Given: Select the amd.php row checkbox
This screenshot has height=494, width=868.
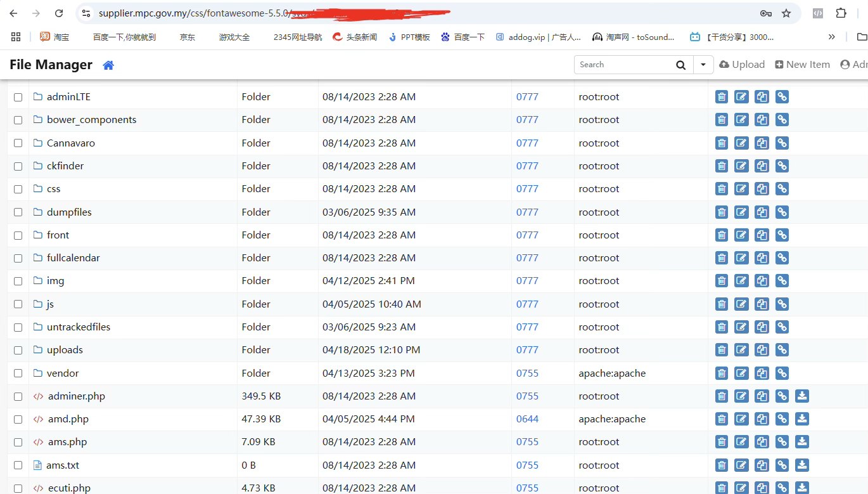Looking at the screenshot, I should point(18,419).
